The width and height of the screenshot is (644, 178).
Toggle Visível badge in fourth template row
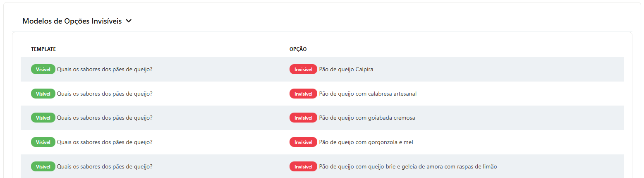coord(43,142)
